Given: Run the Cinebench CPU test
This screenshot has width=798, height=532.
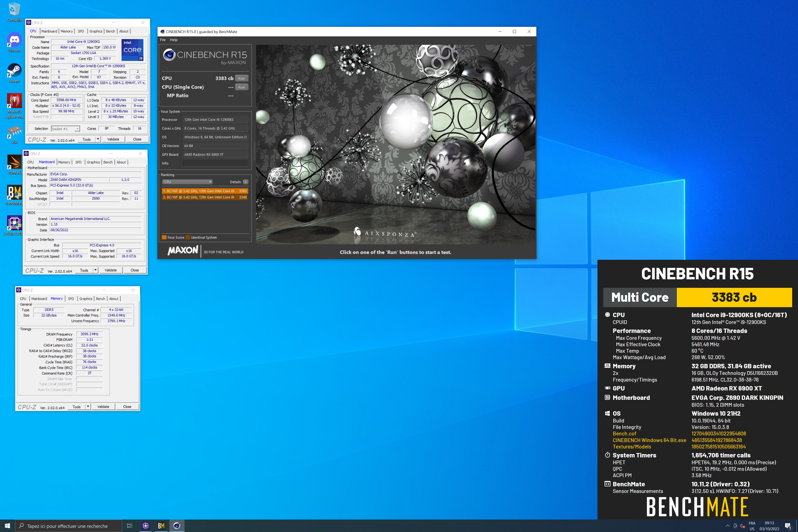Looking at the screenshot, I should tap(241, 78).
